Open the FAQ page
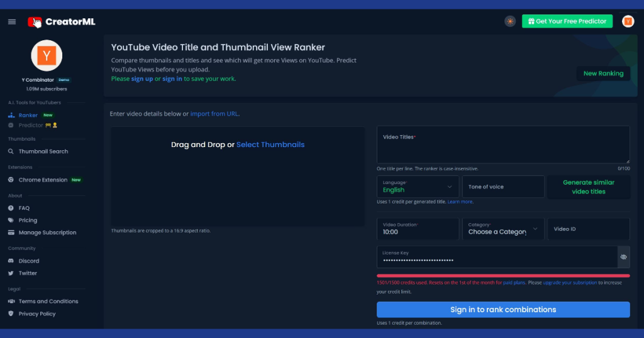This screenshot has height=338, width=644. point(24,208)
